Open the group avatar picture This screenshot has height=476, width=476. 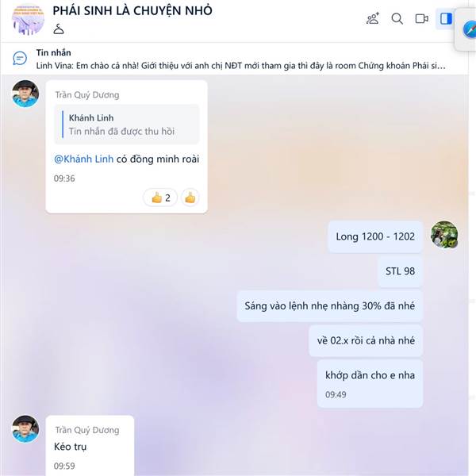tap(28, 19)
